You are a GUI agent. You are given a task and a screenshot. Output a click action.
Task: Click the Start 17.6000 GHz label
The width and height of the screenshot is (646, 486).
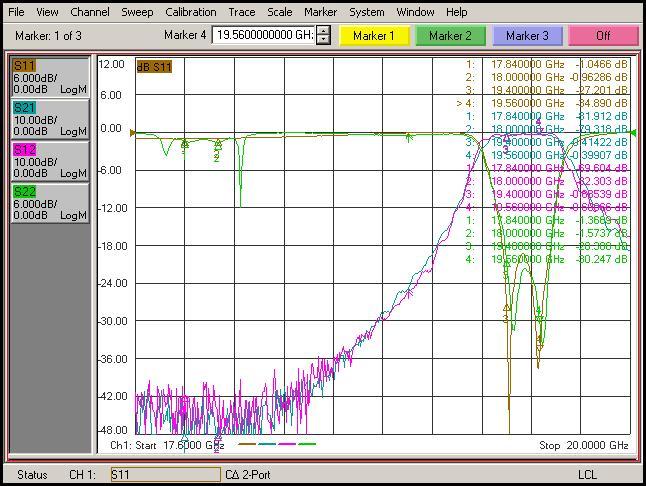pyautogui.click(x=180, y=445)
